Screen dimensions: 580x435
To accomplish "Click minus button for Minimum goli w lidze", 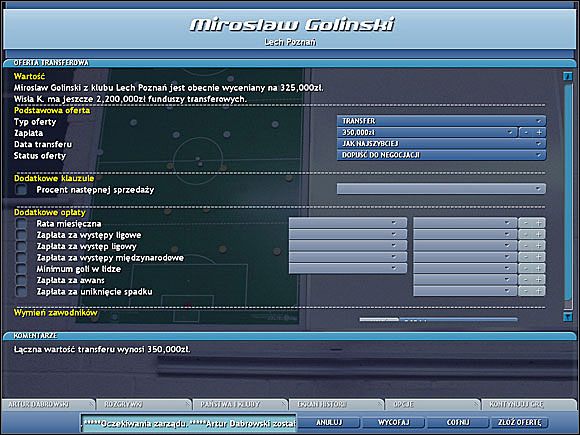I will (x=526, y=269).
